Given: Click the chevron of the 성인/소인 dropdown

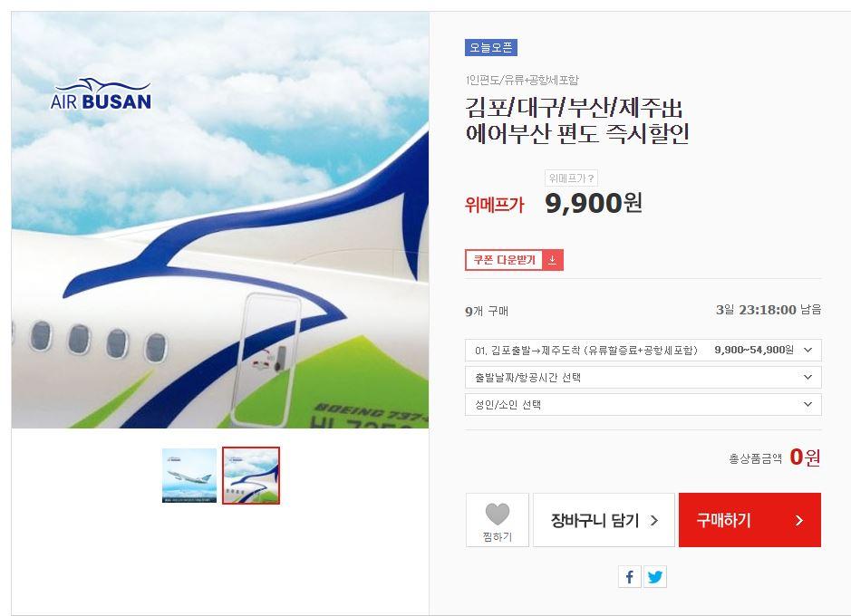Looking at the screenshot, I should (807, 405).
